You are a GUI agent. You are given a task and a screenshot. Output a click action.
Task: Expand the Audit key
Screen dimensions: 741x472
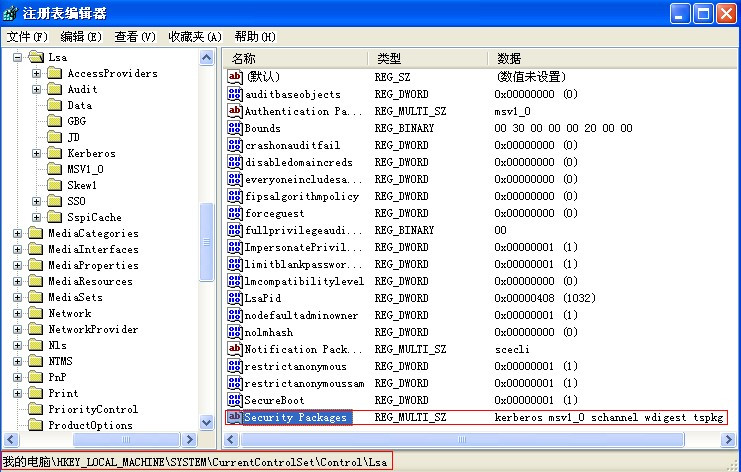(x=36, y=90)
